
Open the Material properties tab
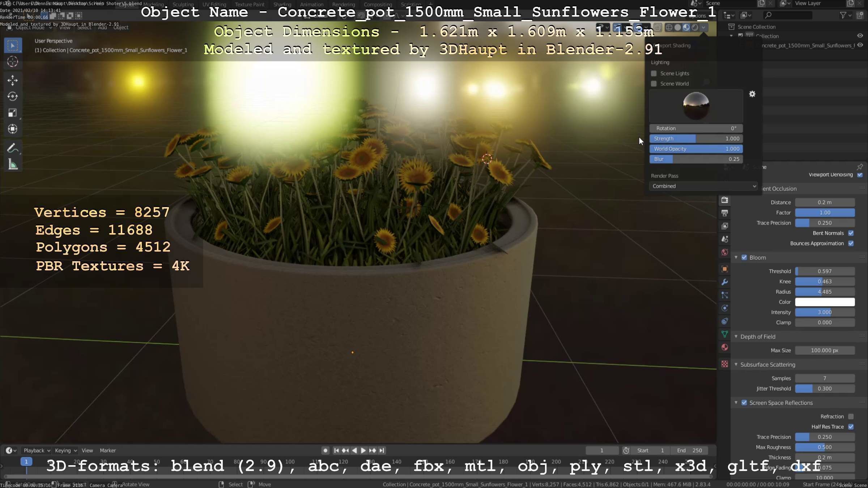725,347
